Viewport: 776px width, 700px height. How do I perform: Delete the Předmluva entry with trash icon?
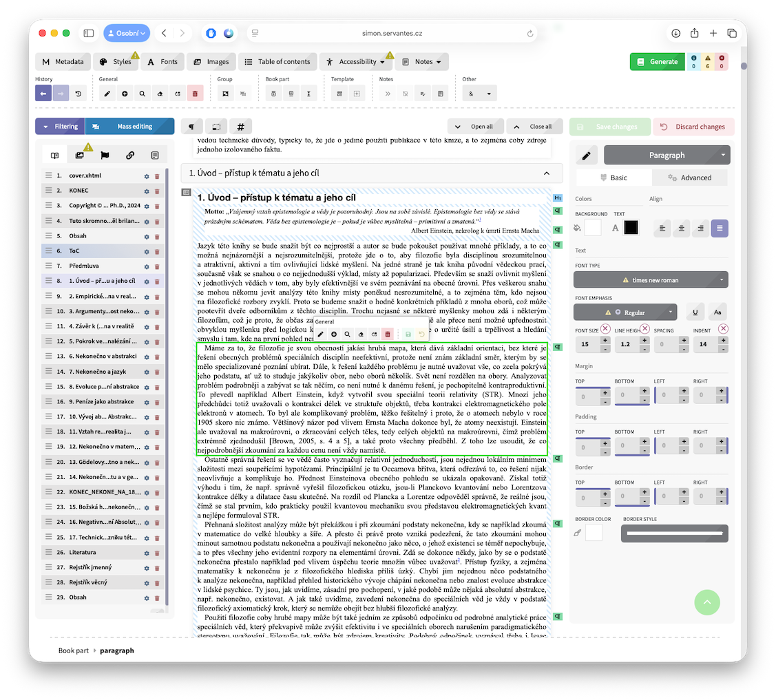point(157,266)
